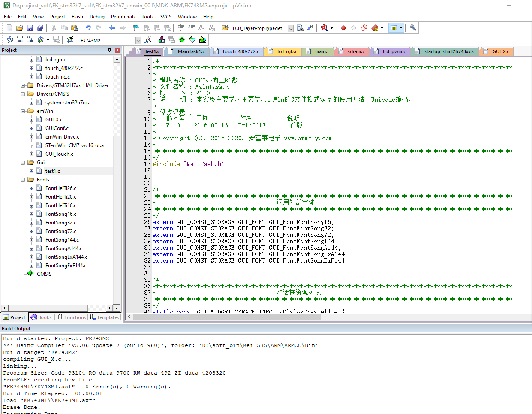532x414 pixels.
Task: Click the disable all breakpoints icon
Action: pos(364,28)
